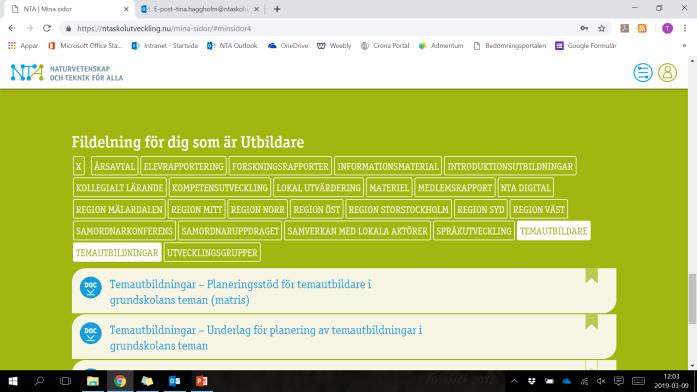Open the OneDrive bookmark

pos(288,45)
